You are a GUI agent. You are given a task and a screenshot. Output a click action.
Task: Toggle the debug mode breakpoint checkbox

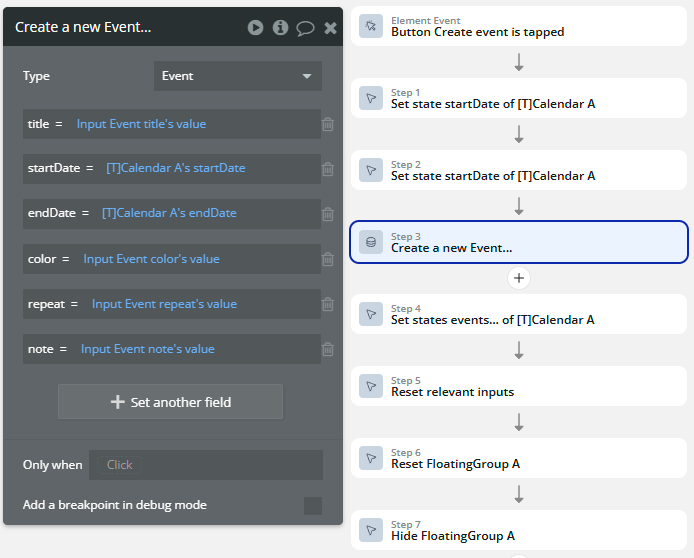pyautogui.click(x=313, y=506)
